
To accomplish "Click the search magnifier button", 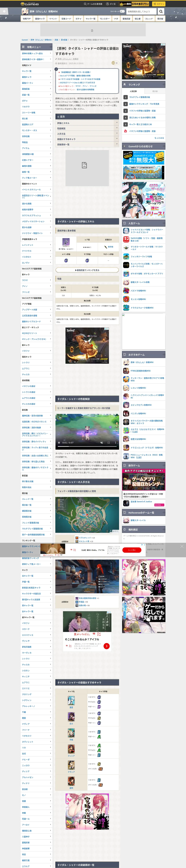I will pyautogui.click(x=161, y=11).
